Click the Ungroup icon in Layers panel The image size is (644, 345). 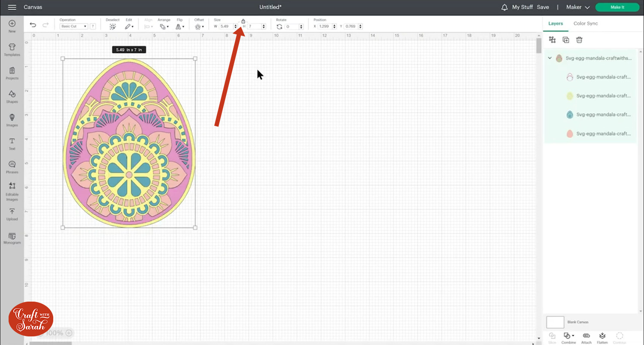click(x=553, y=40)
